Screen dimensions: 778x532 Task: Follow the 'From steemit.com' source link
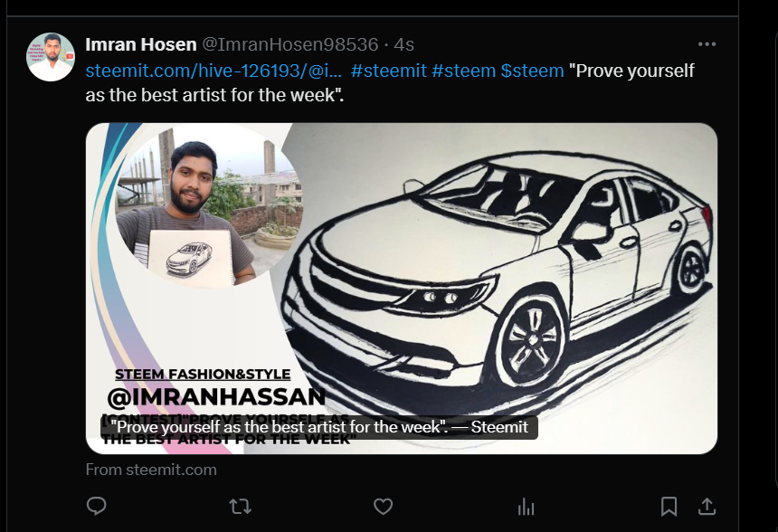coord(151,470)
